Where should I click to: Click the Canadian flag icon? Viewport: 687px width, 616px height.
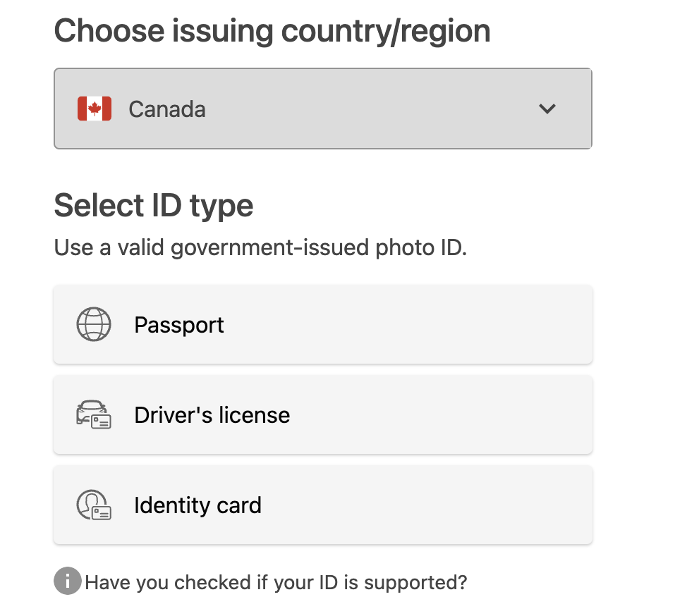pos(95,109)
